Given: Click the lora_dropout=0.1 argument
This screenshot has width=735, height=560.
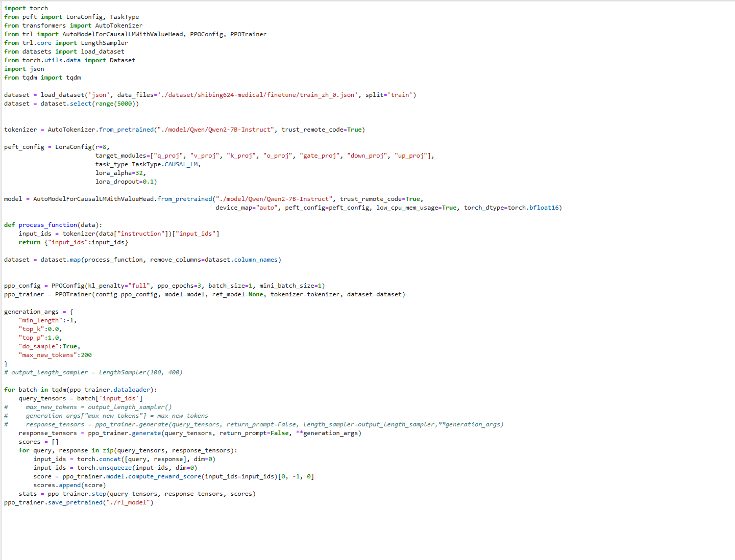Looking at the screenshot, I should coord(126,182).
